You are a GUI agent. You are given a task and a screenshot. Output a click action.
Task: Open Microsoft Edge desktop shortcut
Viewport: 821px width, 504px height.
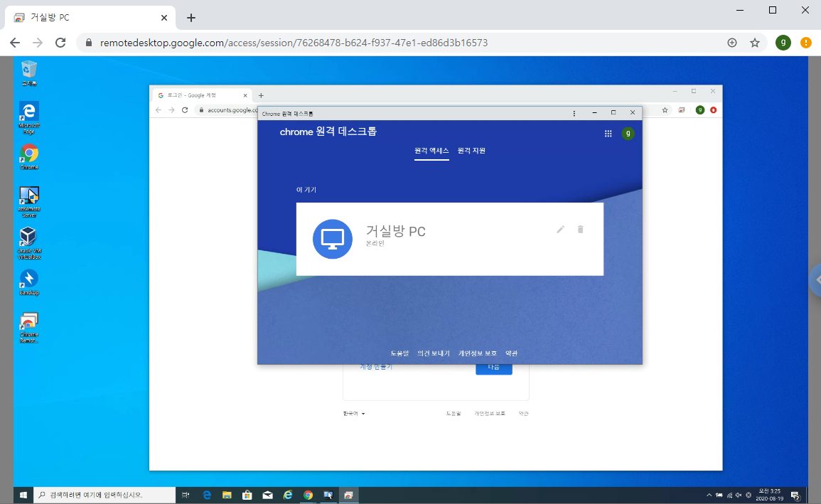click(29, 118)
